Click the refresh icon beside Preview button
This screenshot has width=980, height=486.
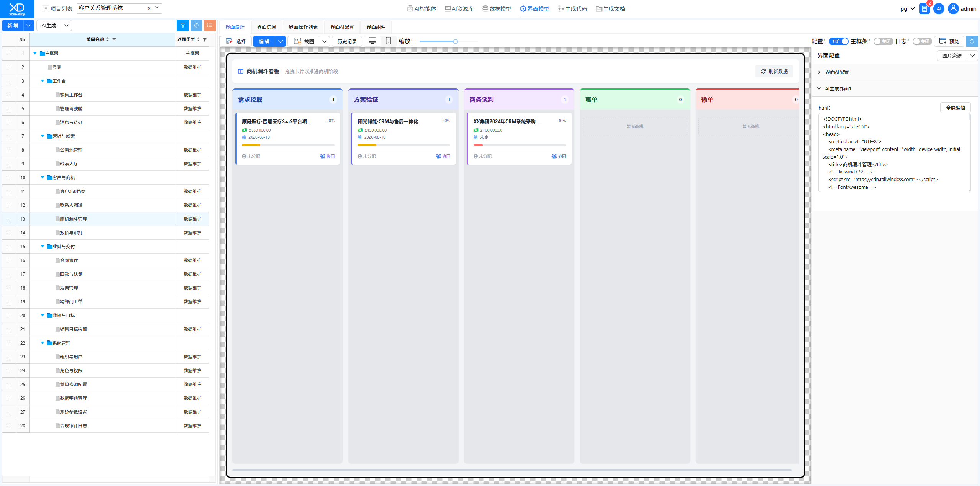pos(972,41)
